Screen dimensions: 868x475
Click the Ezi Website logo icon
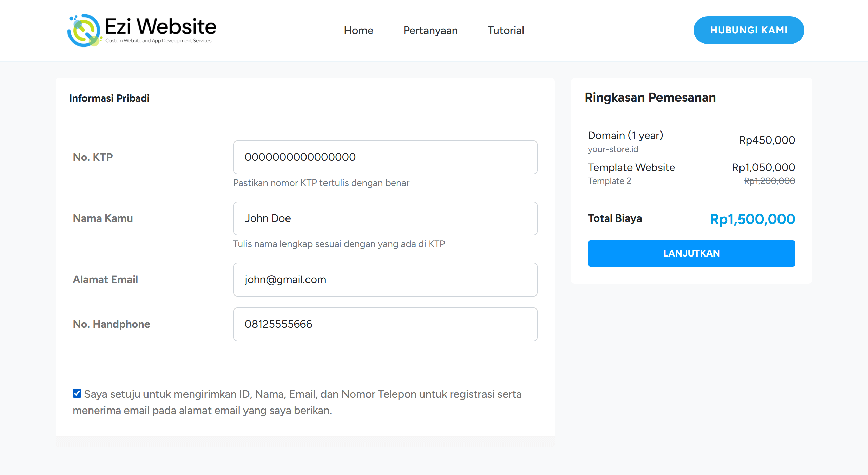[x=84, y=31]
